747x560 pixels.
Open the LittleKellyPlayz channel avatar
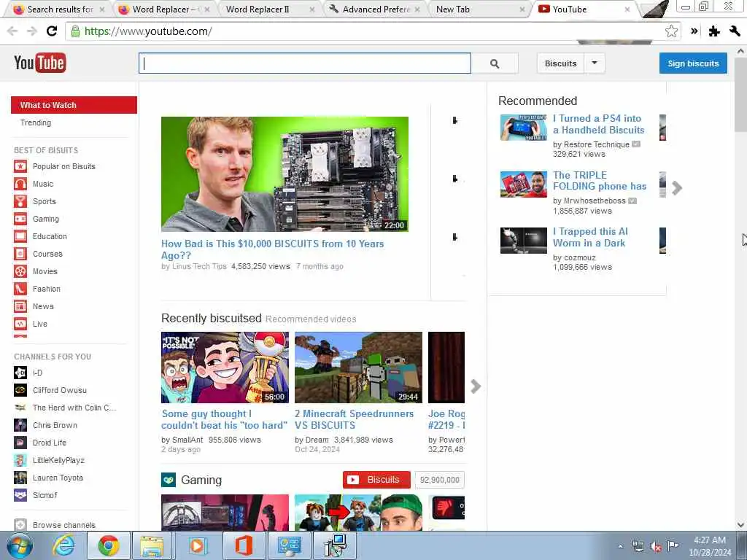point(20,460)
